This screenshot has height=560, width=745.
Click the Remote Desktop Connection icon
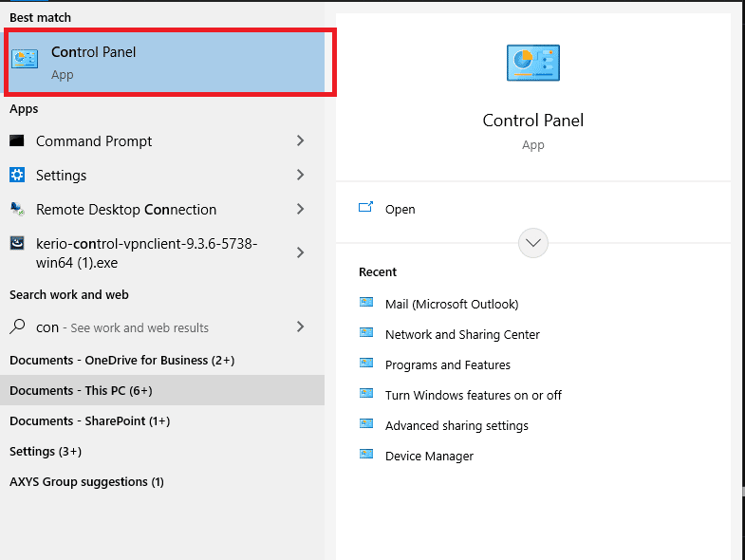click(x=17, y=209)
